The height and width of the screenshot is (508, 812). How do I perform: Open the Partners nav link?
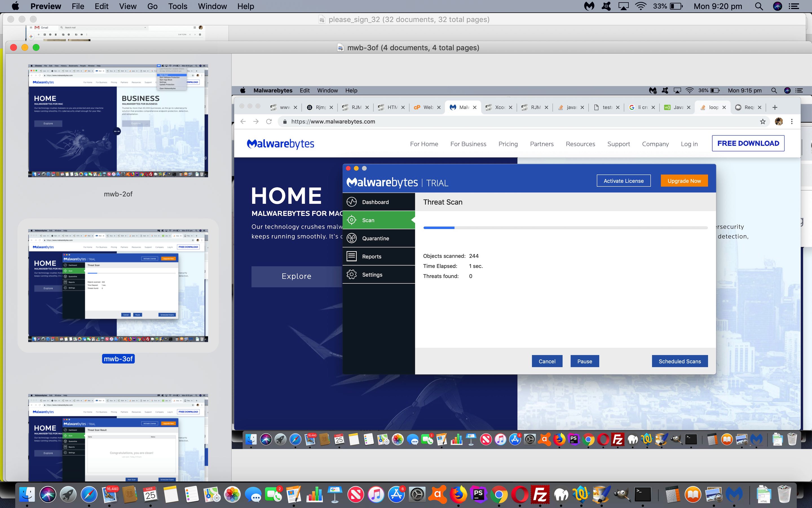pos(542,144)
